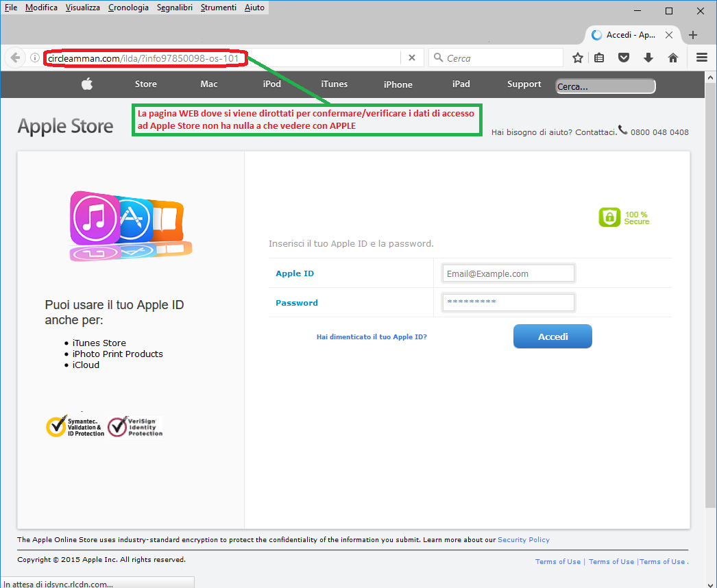Screen dimensions: 717x588
Task: Select the Accedi - Ap... browser tab
Action: (x=630, y=35)
